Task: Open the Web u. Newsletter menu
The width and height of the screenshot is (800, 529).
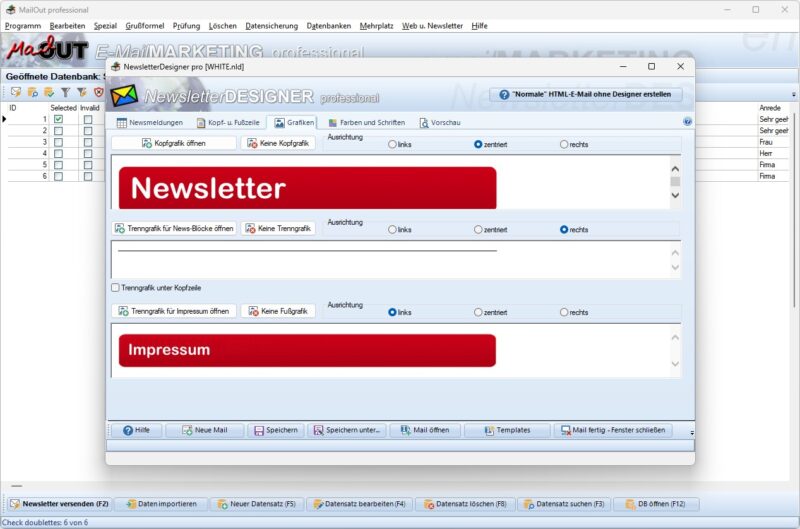Action: click(432, 26)
